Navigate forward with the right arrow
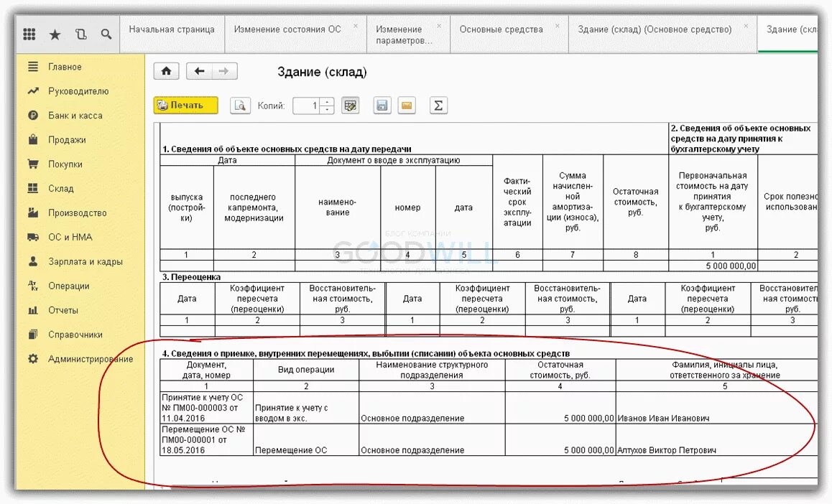 click(x=224, y=71)
